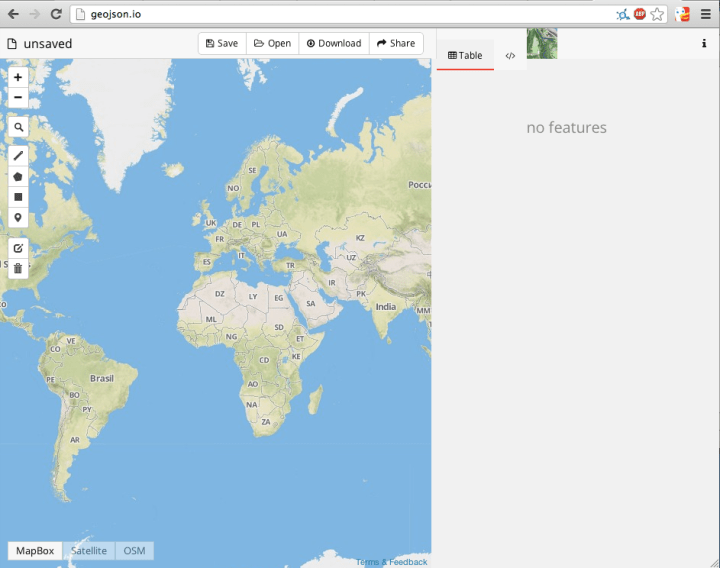Open the red ABP extension icon
The height and width of the screenshot is (568, 720).
pyautogui.click(x=640, y=14)
